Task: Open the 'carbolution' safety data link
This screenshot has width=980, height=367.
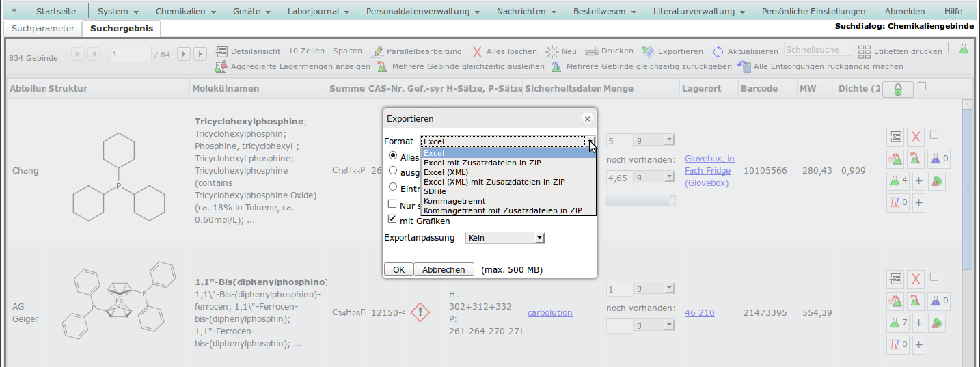Action: [549, 312]
